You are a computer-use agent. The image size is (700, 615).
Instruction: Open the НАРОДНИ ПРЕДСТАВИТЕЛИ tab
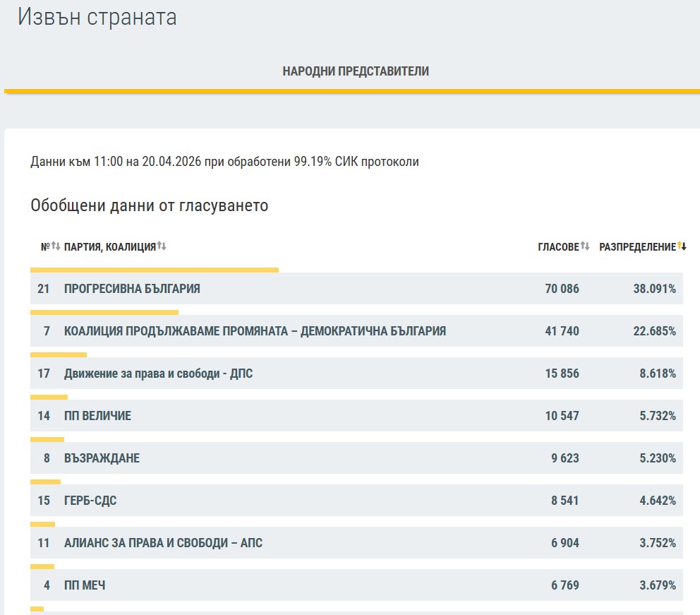[x=356, y=71]
